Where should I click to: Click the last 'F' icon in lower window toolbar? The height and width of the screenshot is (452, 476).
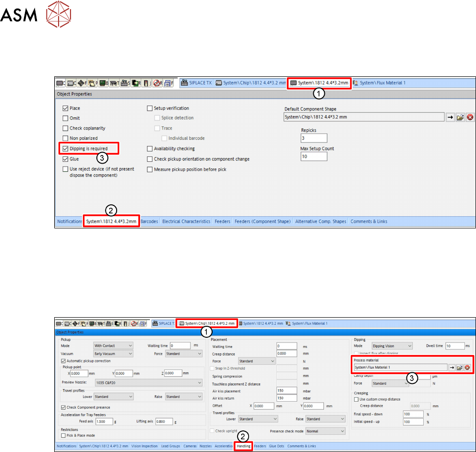(x=143, y=323)
